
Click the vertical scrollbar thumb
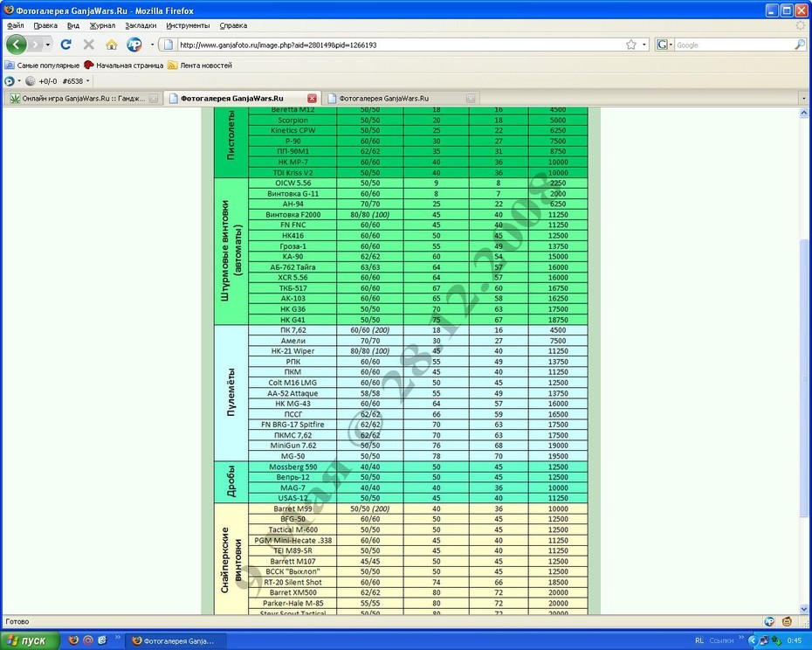click(x=804, y=378)
